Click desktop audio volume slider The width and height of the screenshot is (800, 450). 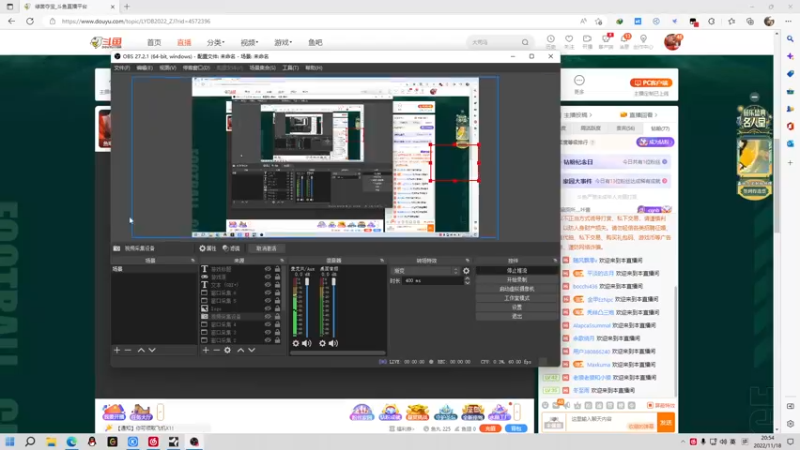pos(334,308)
